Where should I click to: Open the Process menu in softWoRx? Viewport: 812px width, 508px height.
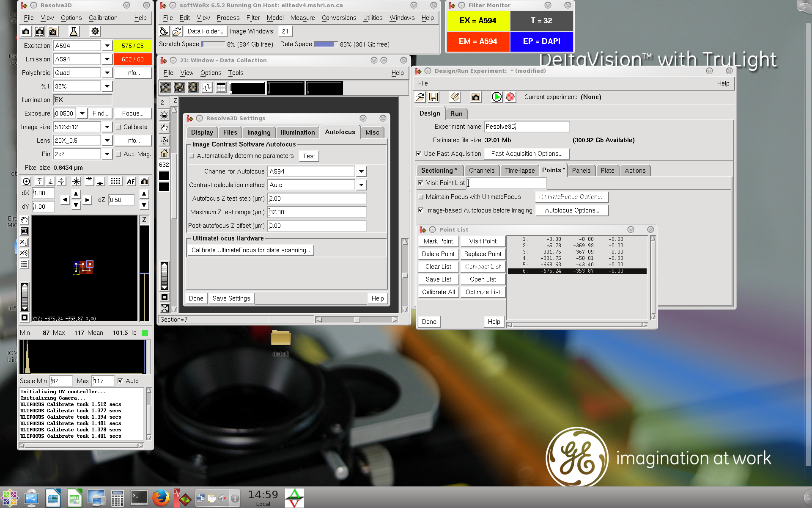pos(228,18)
